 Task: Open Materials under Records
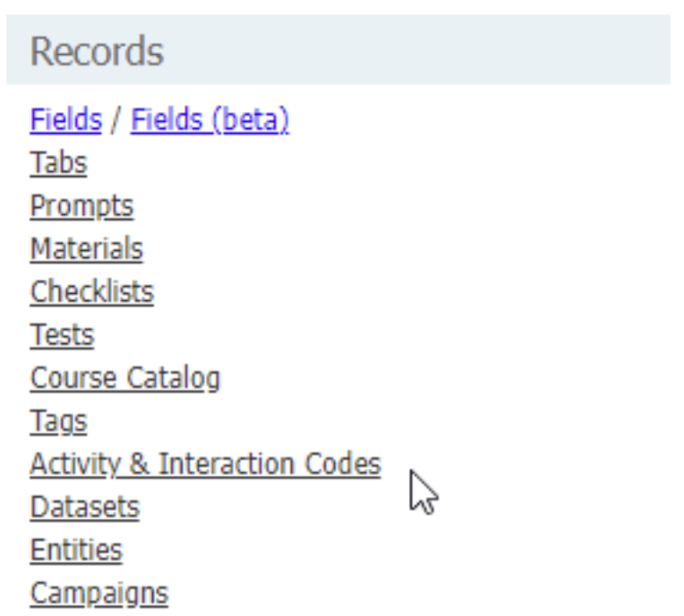pyautogui.click(x=87, y=250)
